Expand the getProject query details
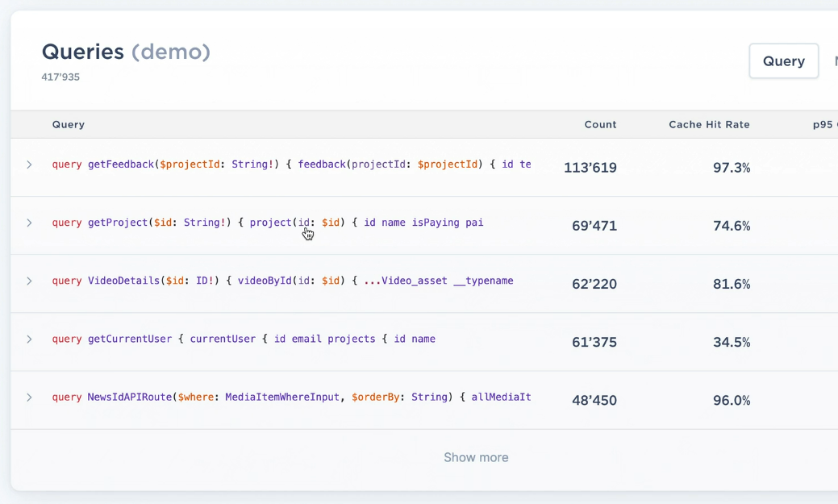Image resolution: width=838 pixels, height=504 pixels. click(x=29, y=223)
